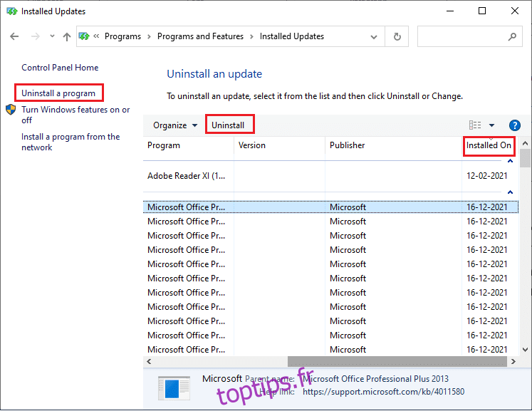Click the Microsoft Office update details thumbnail
The height and width of the screenshot is (411, 532).
click(172, 387)
